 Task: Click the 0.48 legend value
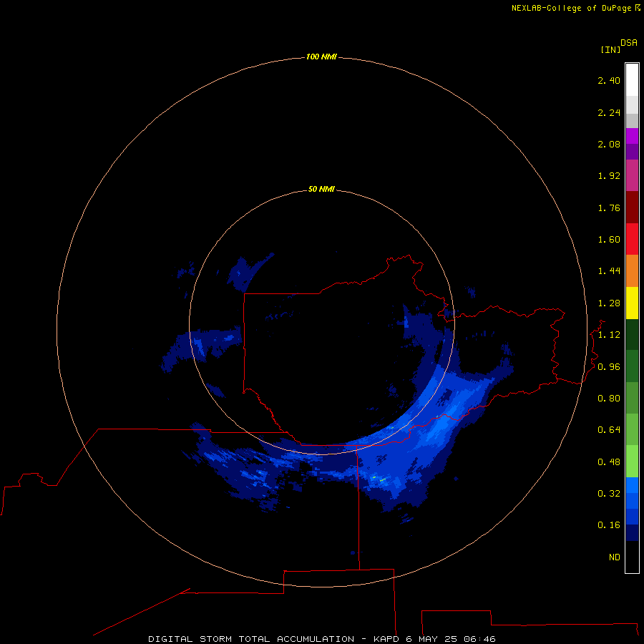point(609,462)
